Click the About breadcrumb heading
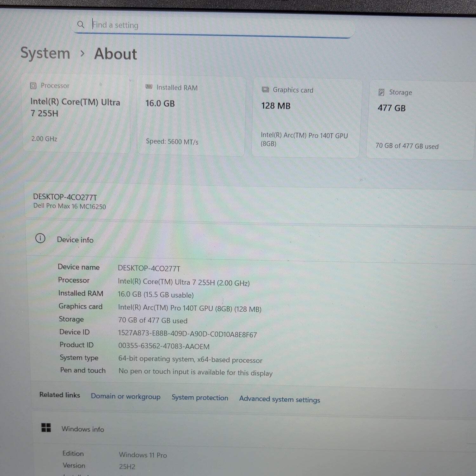This screenshot has height=476, width=476. pyautogui.click(x=116, y=54)
